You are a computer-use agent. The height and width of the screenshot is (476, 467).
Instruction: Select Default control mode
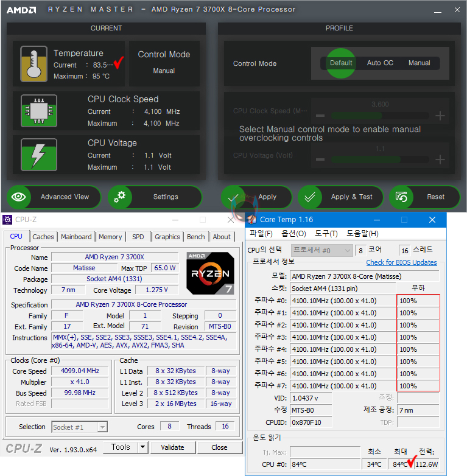(x=341, y=63)
